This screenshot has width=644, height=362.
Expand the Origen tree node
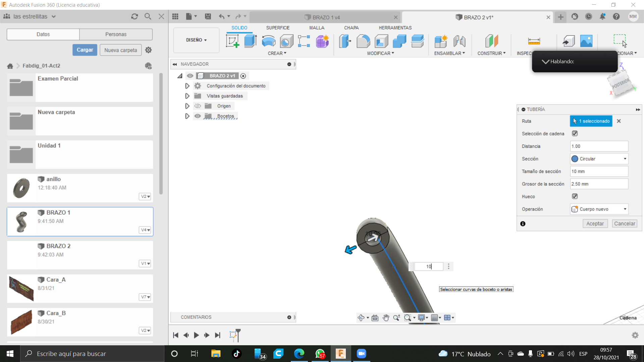coord(187,106)
